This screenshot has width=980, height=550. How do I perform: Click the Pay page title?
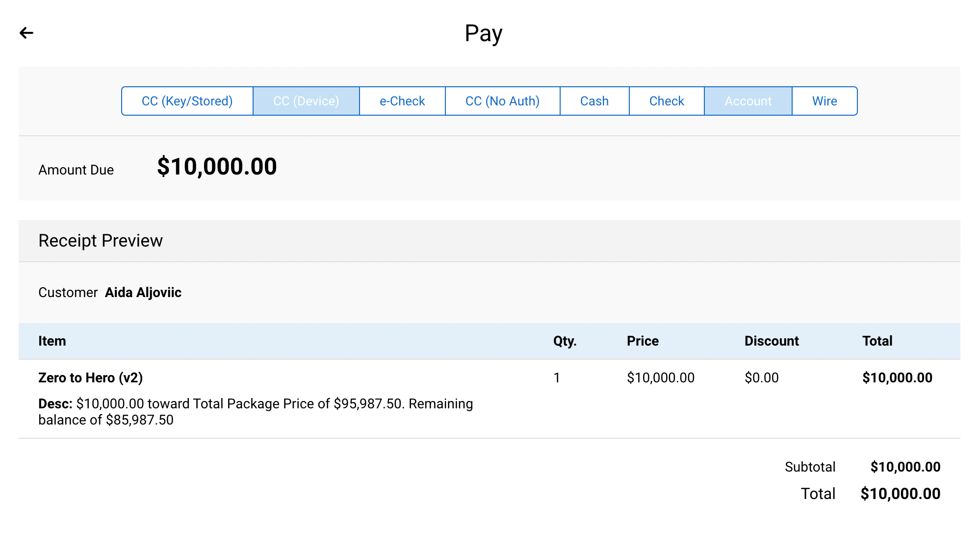484,34
